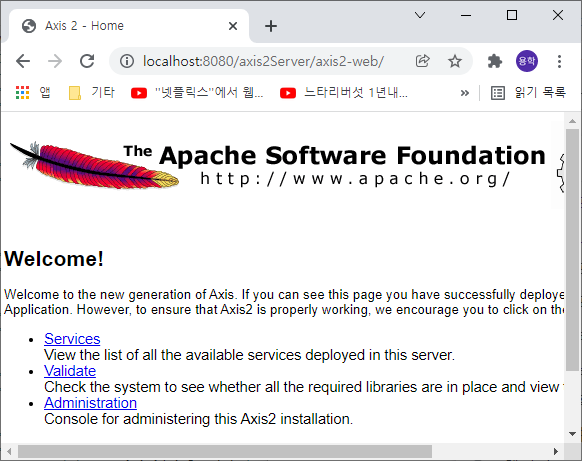Open the 기타 bookmarks folder
Viewport: 582px width, 461px height.
[x=92, y=92]
